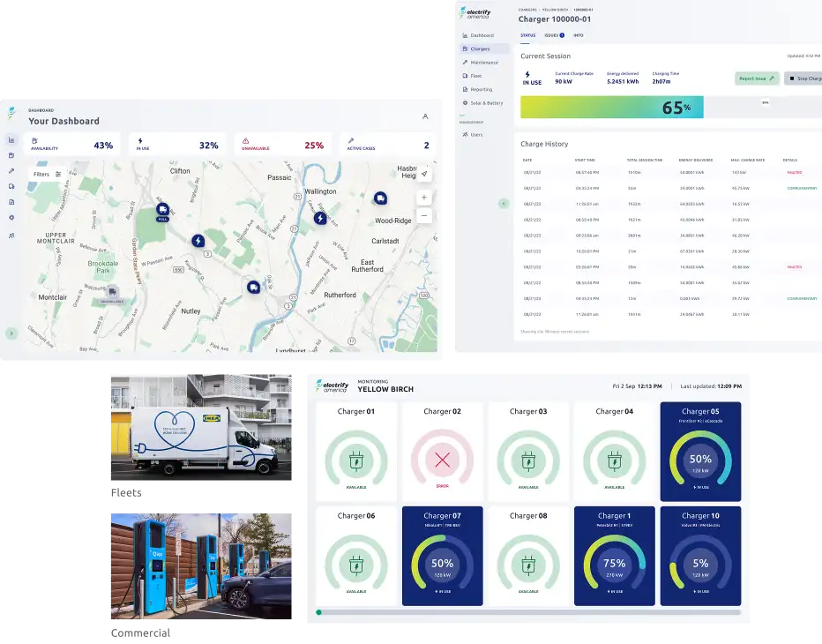Select the truck map marker near Nutley
822x644 pixels.
click(x=254, y=287)
